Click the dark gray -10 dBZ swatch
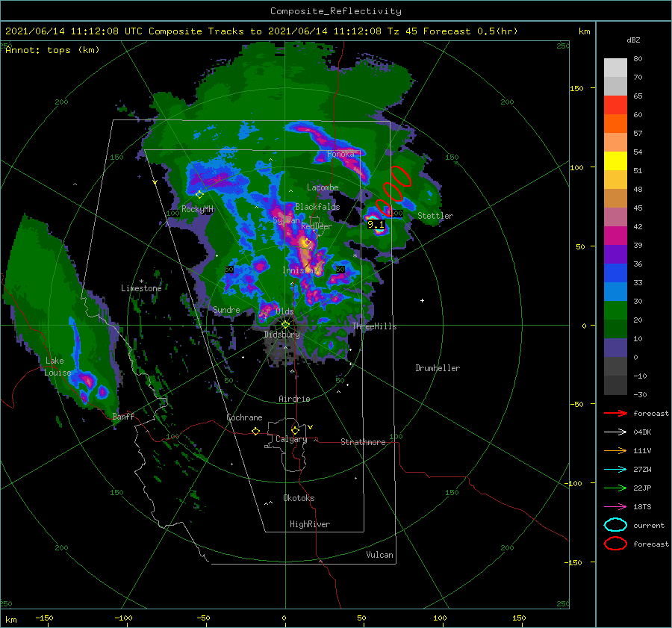The image size is (672, 628). point(615,385)
